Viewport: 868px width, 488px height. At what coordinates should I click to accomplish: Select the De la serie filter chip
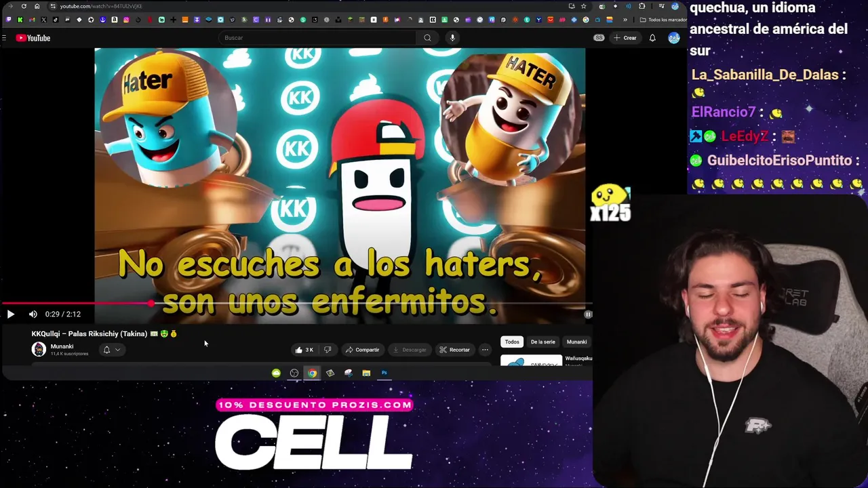(542, 342)
